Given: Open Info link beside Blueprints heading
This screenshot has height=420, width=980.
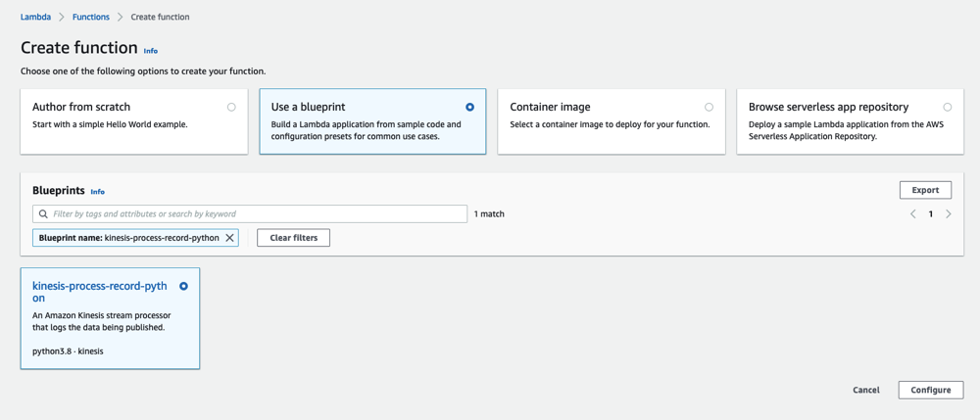Looking at the screenshot, I should (x=98, y=192).
